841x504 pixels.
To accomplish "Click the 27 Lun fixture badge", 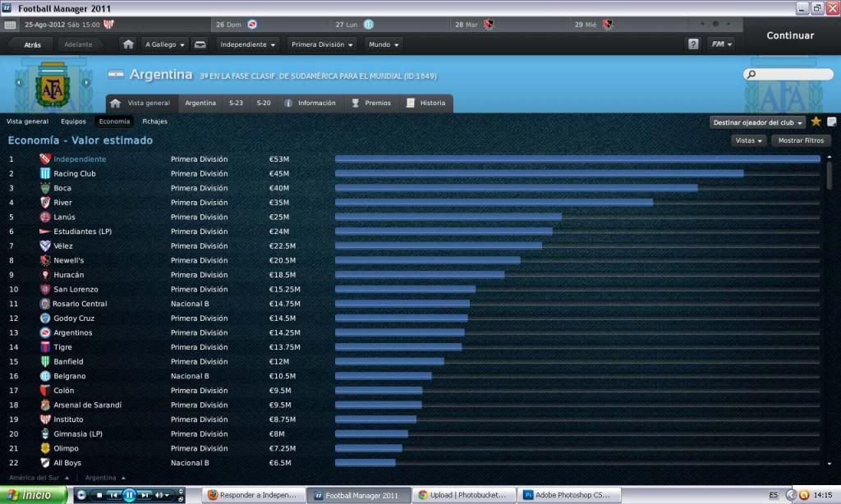I will click(x=369, y=25).
